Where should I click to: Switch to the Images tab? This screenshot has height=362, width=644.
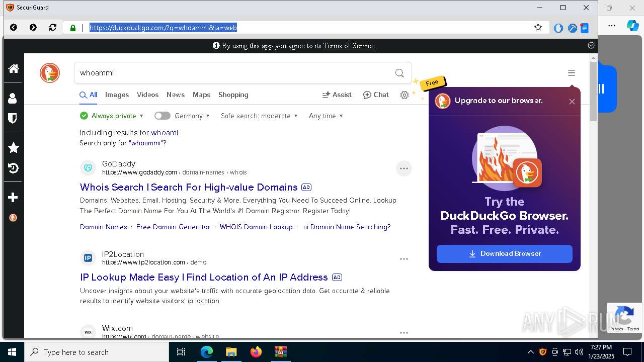pyautogui.click(x=117, y=95)
